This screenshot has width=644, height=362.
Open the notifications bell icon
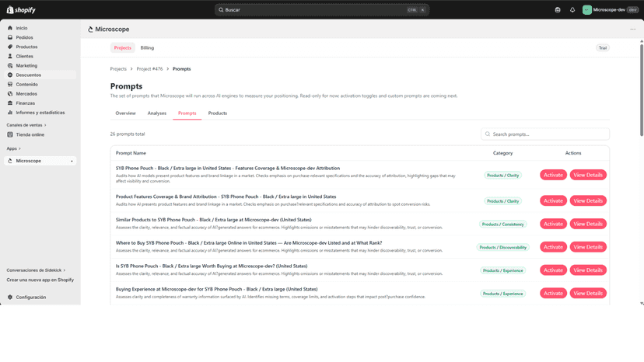click(x=572, y=10)
